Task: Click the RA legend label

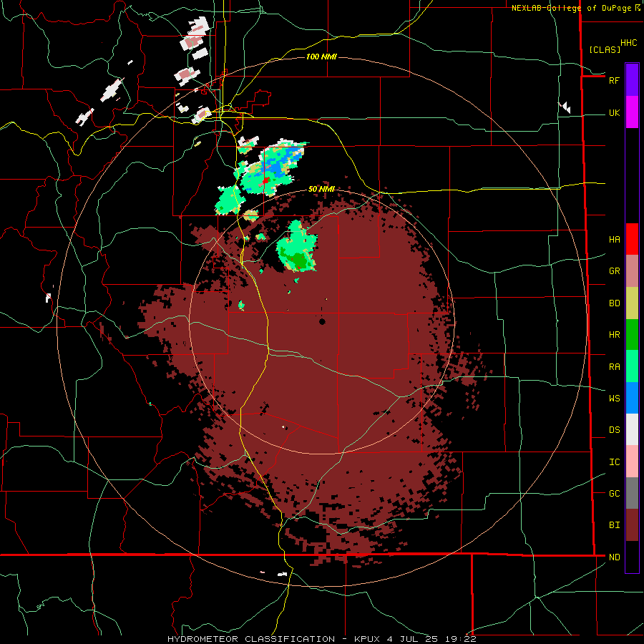Action: click(x=614, y=366)
